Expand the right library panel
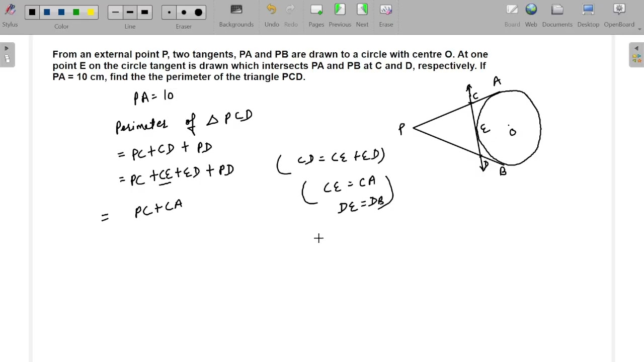This screenshot has height=362, width=644. click(x=636, y=55)
